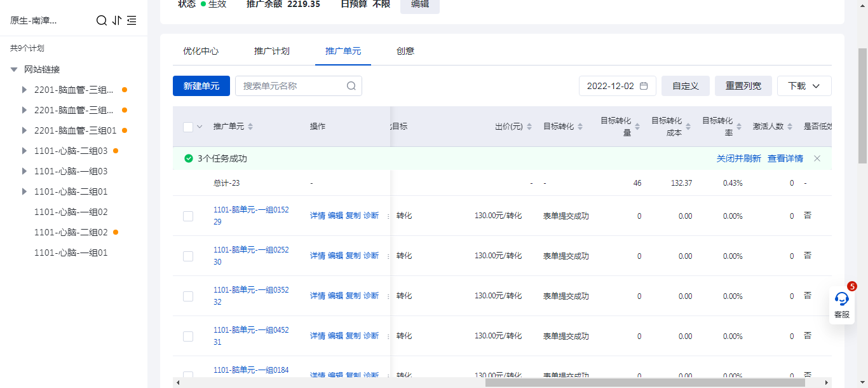This screenshot has height=388, width=868.
Task: Click the sidebar sort arrows icon
Action: point(116,20)
